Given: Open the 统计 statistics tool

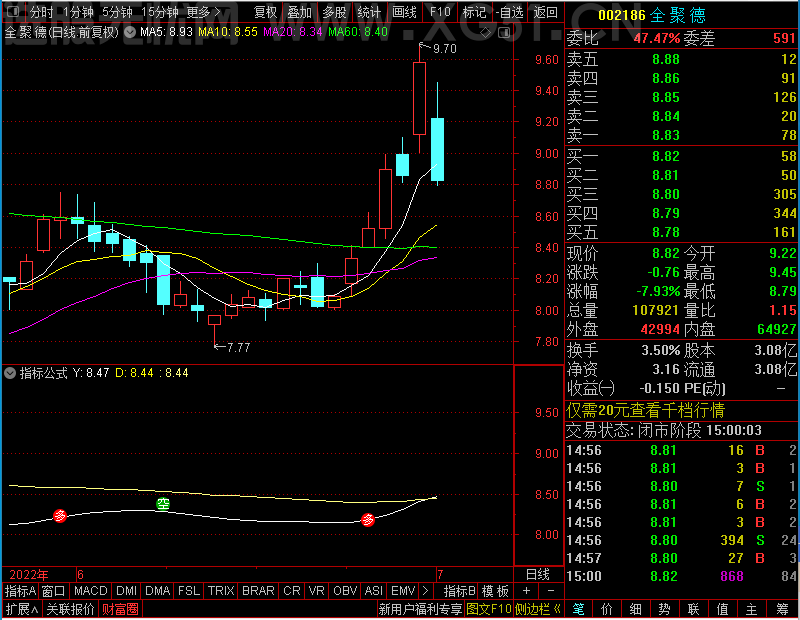Looking at the screenshot, I should (x=369, y=12).
